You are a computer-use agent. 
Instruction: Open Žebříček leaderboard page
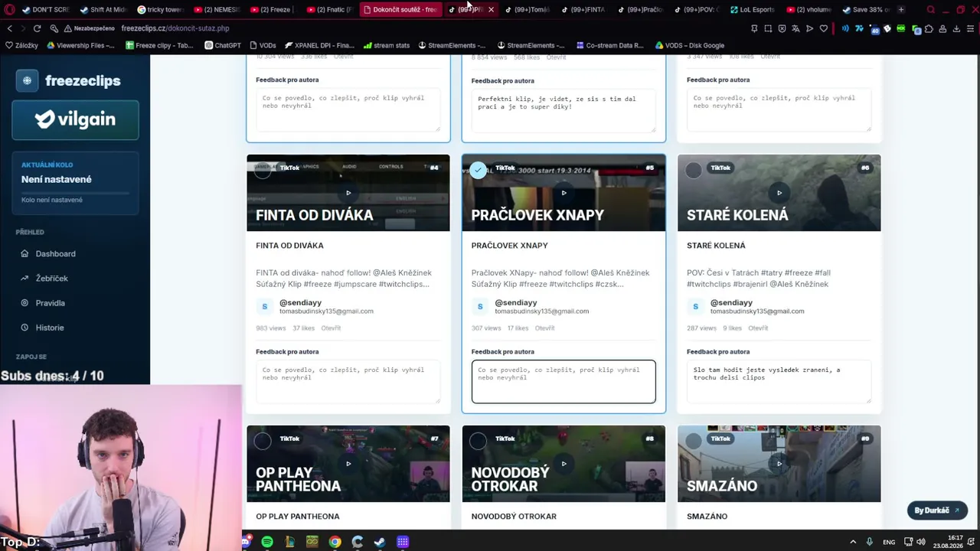[x=51, y=279]
